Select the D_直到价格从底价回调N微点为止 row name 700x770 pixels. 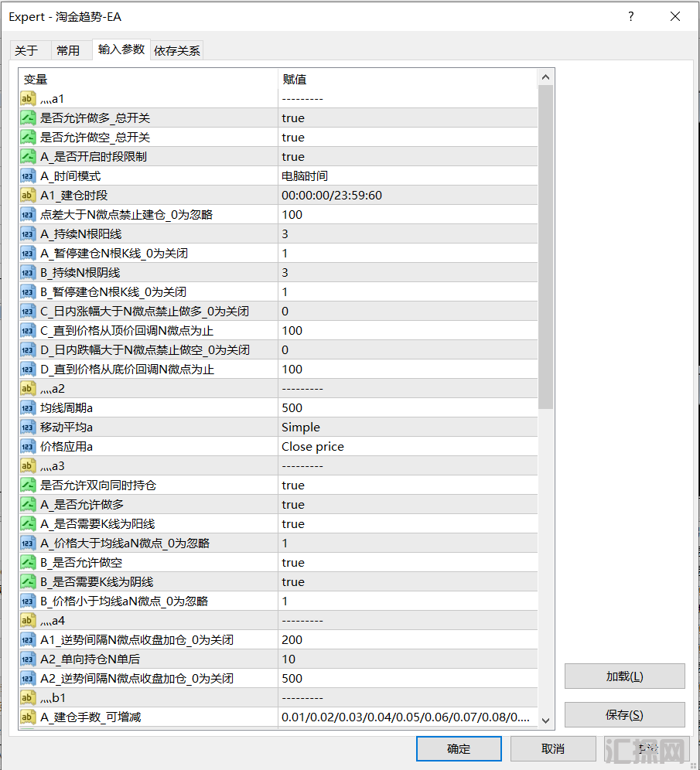pos(127,370)
